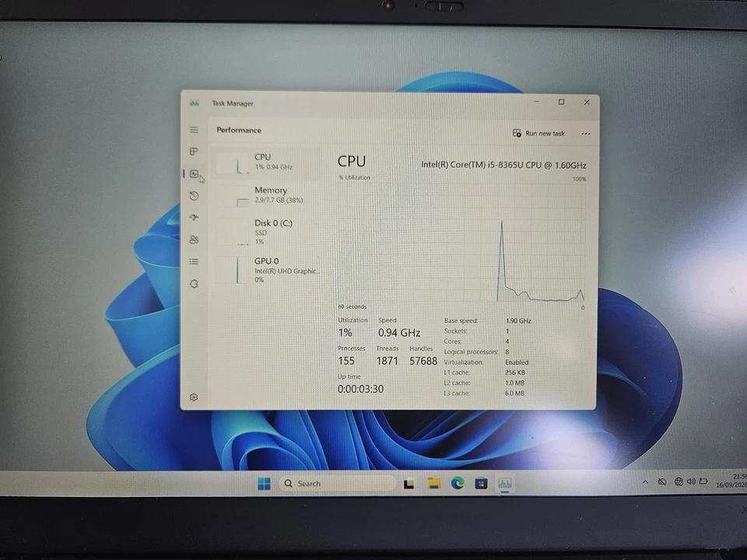Click the GPU 0 mini graph thumbnail

(232, 270)
